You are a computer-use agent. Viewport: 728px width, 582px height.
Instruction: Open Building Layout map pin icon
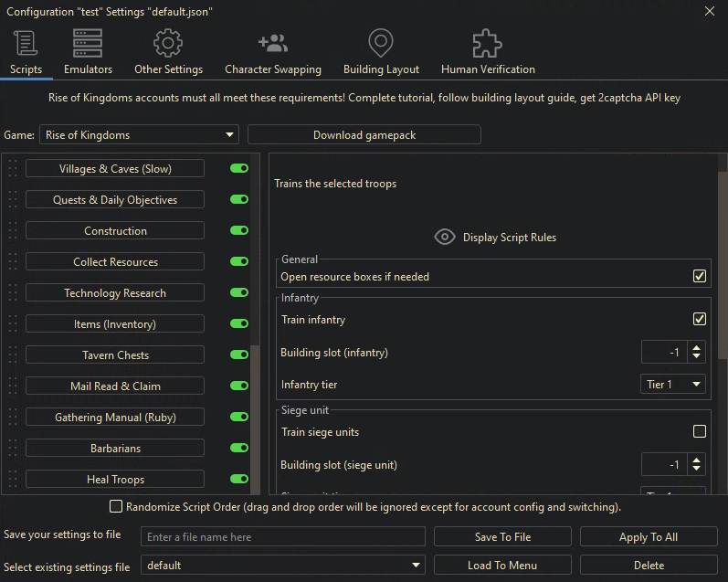[x=381, y=44]
